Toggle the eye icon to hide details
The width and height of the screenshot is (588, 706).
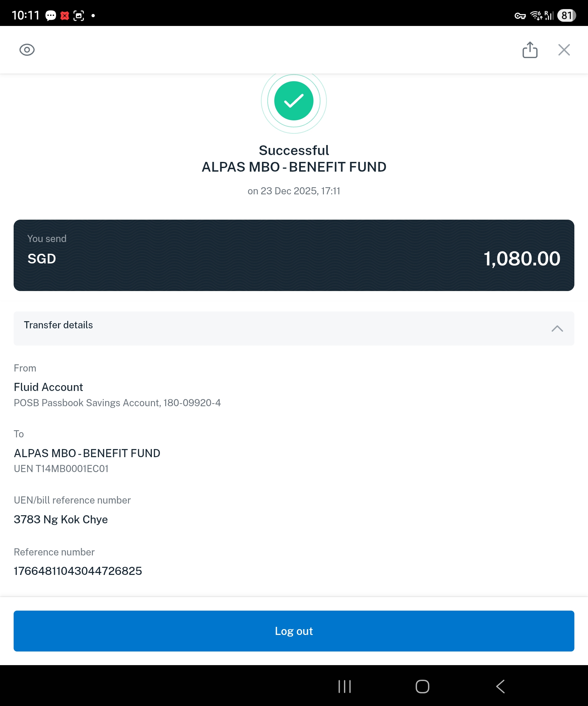tap(27, 50)
